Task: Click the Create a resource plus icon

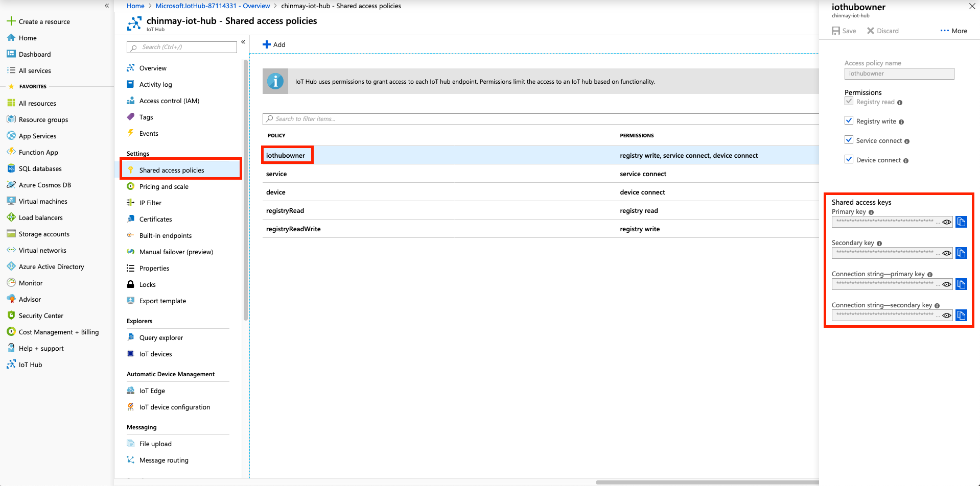Action: click(x=11, y=21)
